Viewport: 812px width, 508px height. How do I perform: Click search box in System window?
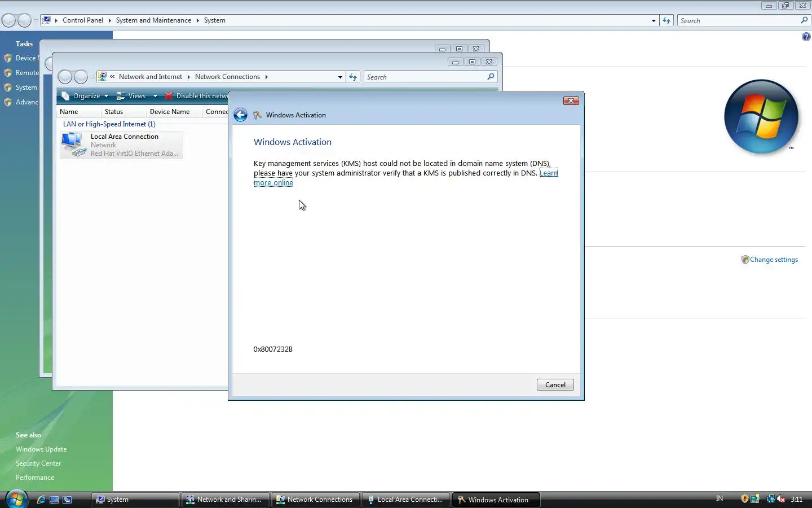click(738, 20)
